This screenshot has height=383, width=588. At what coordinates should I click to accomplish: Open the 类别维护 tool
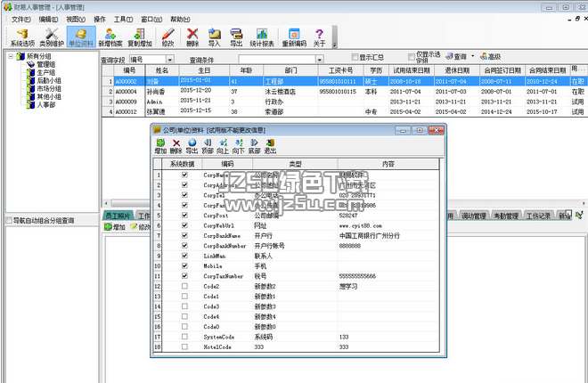[52, 37]
